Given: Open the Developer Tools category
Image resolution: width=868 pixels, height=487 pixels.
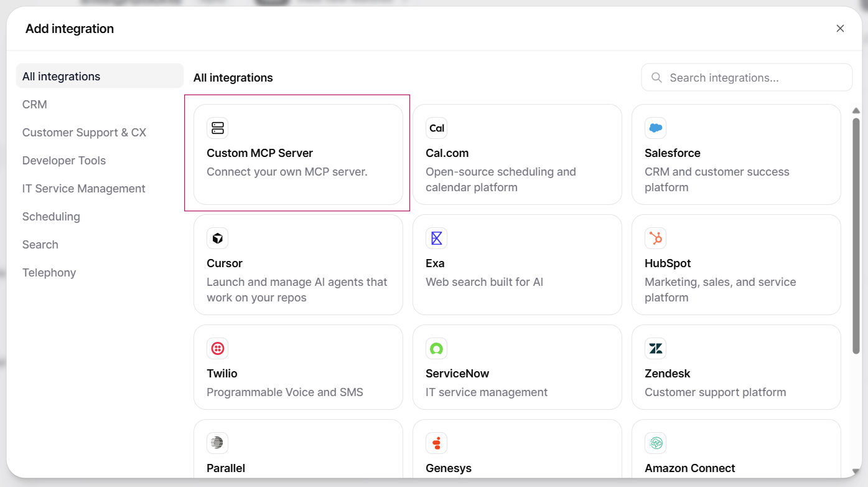Looking at the screenshot, I should tap(63, 160).
